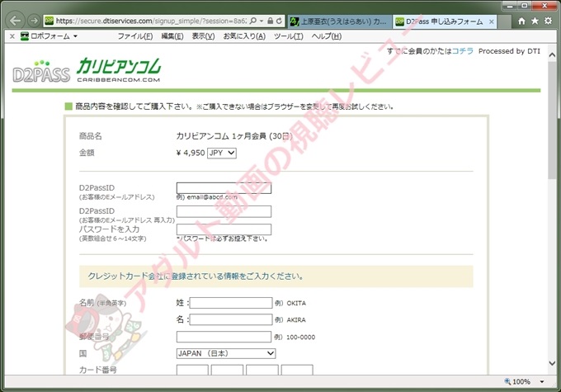Focus the D2PassID email field

224,188
